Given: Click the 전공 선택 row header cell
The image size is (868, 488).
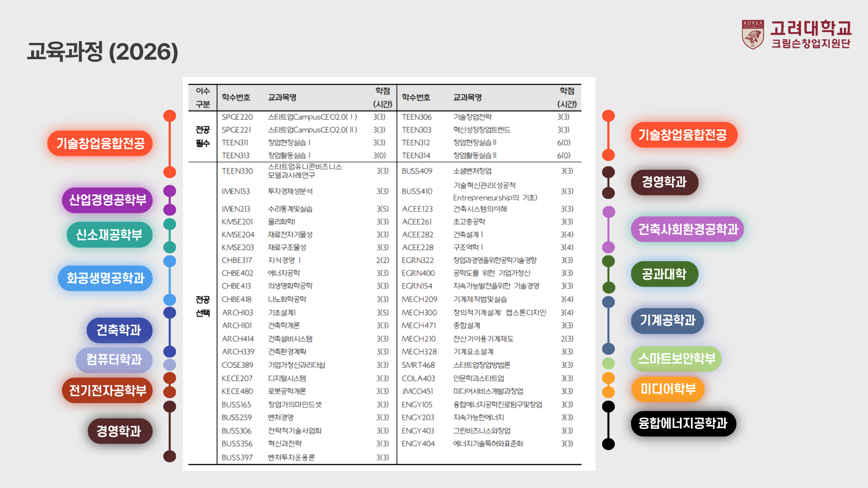Looking at the screenshot, I should coord(203,306).
